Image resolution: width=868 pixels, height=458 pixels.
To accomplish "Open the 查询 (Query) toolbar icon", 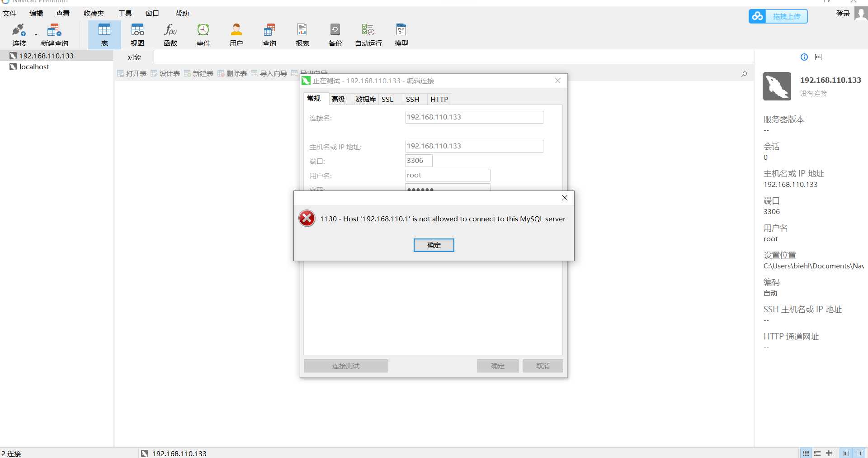I will 269,35.
